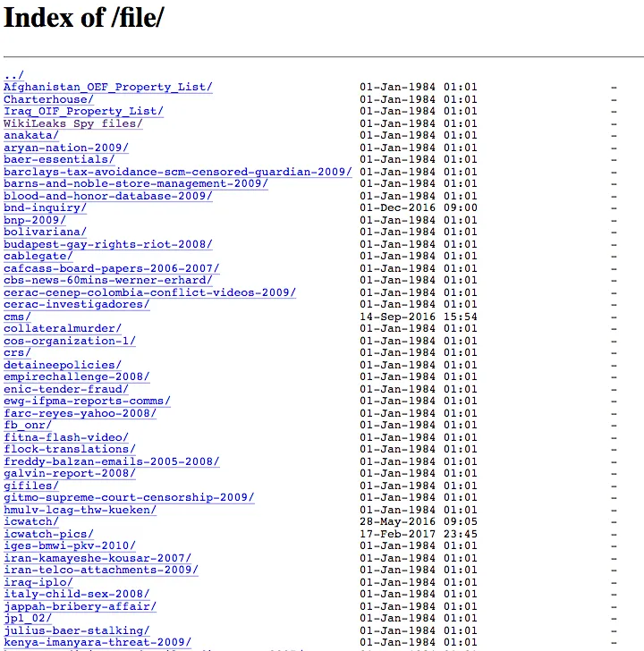
Task: Open the flock-translations/ directory
Action: pos(70,448)
